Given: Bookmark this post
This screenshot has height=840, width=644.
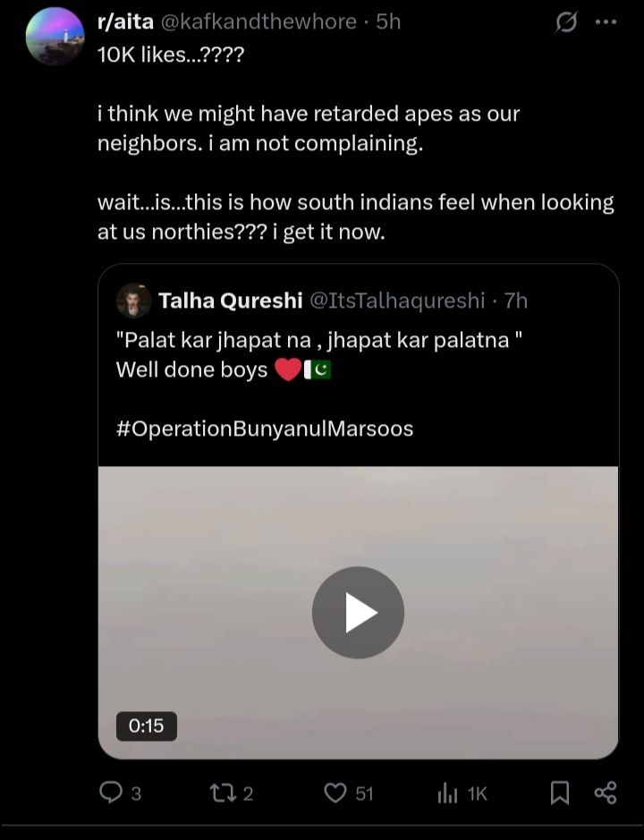Looking at the screenshot, I should pos(560,793).
